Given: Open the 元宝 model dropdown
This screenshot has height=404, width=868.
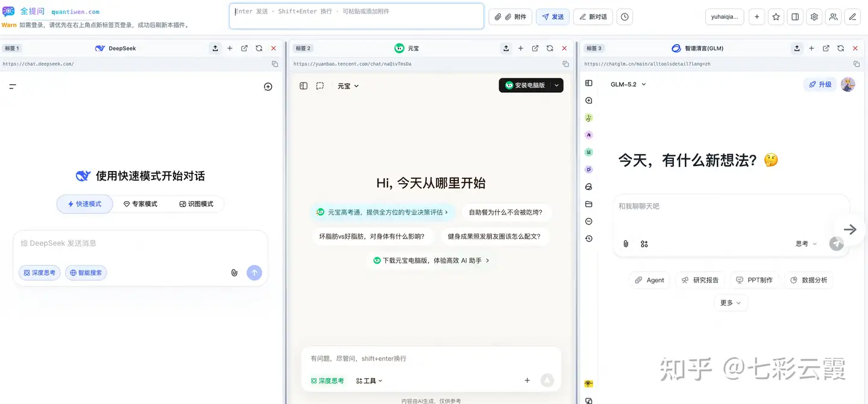Looking at the screenshot, I should pos(348,86).
